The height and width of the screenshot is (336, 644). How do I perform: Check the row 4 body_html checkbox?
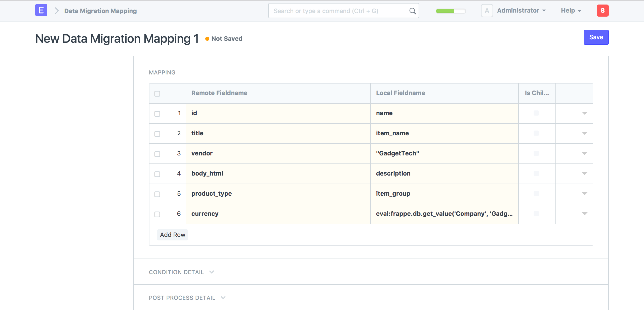click(x=157, y=174)
